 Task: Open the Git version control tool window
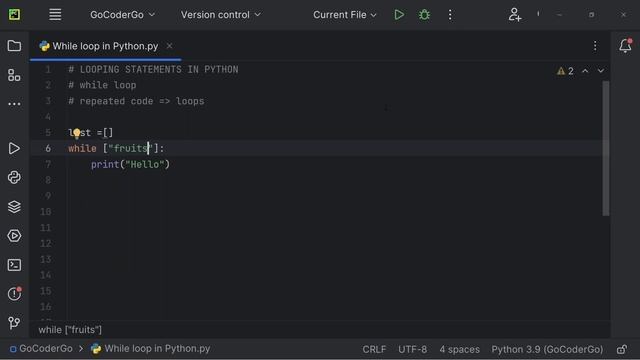click(14, 323)
